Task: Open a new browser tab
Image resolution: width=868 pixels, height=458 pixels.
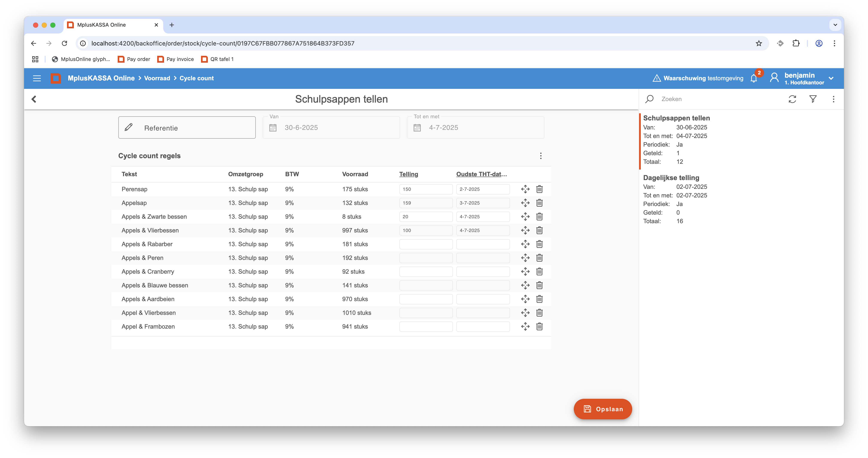Action: point(172,25)
